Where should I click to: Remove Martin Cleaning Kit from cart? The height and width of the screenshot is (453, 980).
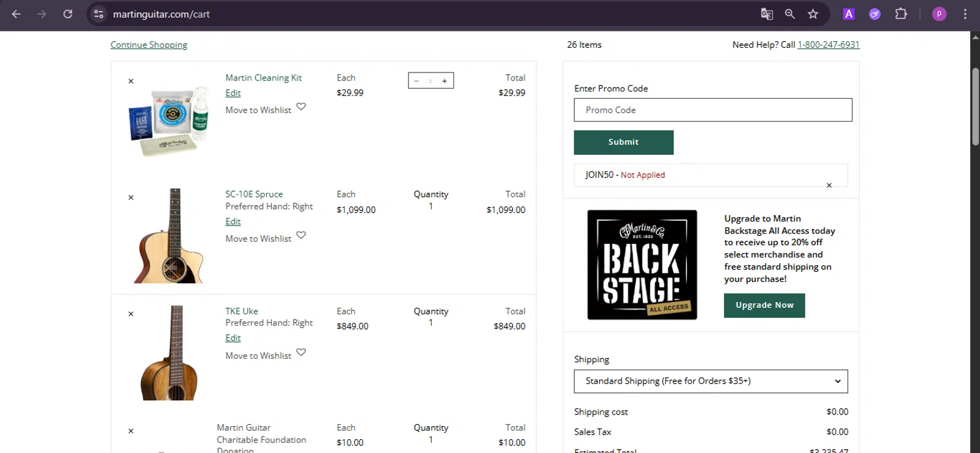click(131, 81)
